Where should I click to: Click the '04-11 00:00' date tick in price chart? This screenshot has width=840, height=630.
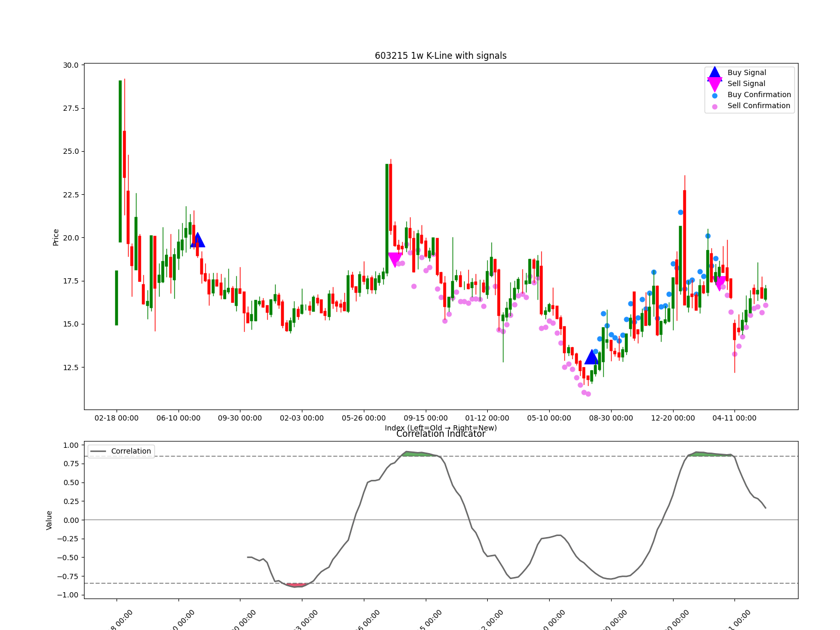coord(734,418)
